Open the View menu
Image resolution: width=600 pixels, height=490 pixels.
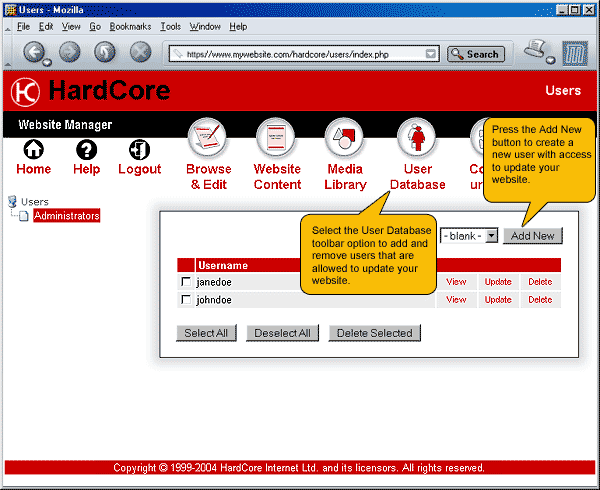(71, 26)
